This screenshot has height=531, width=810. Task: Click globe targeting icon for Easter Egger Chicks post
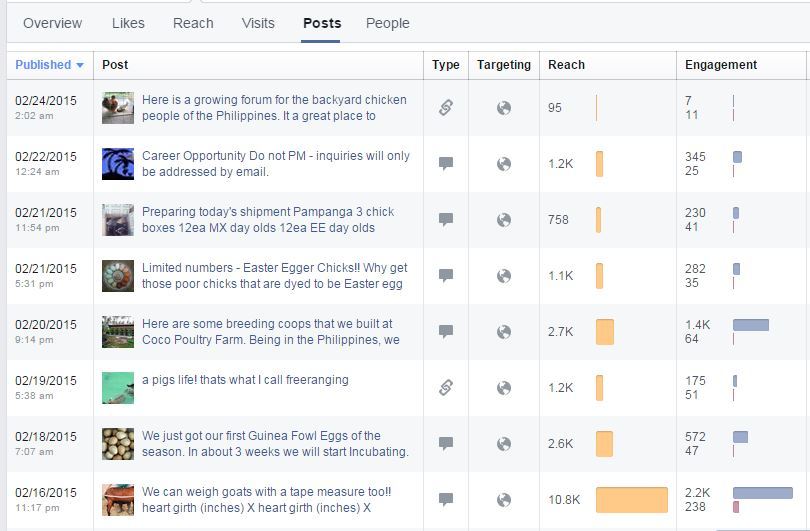click(x=504, y=276)
